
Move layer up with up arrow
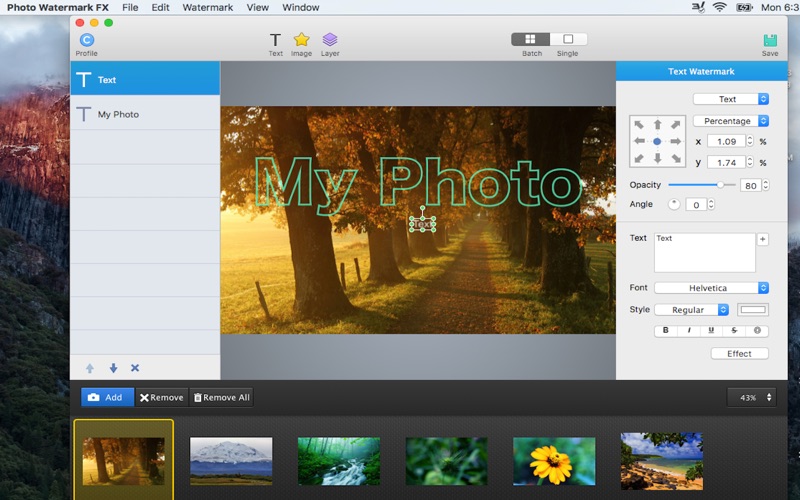pos(90,368)
